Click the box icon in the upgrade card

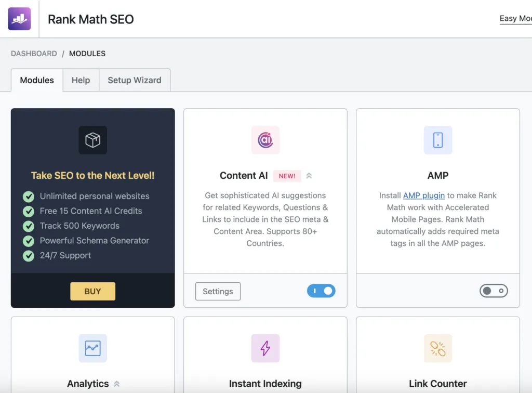[92, 140]
